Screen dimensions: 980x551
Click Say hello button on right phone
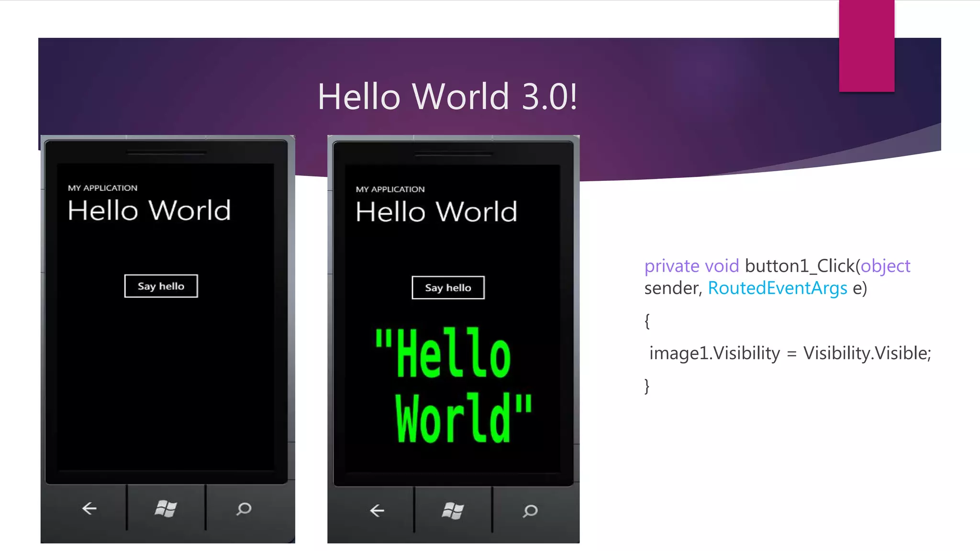pyautogui.click(x=448, y=287)
